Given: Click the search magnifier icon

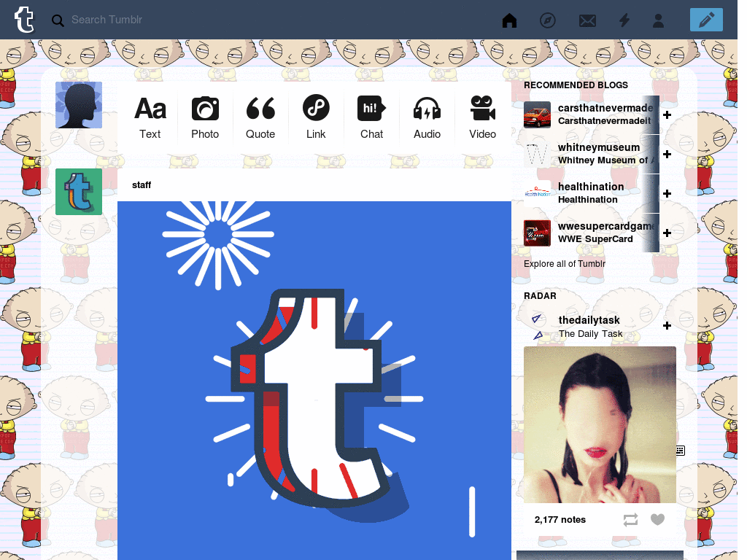Looking at the screenshot, I should pyautogui.click(x=58, y=20).
